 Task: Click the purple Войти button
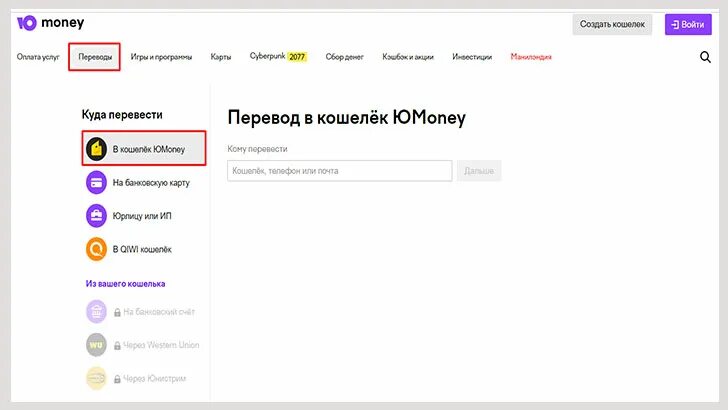pos(688,24)
